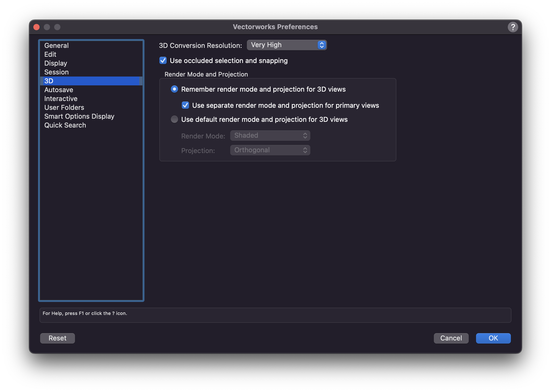Screen dimensions: 551x392
Task: Open the Render Mode Shaded dropdown
Action: coord(270,136)
